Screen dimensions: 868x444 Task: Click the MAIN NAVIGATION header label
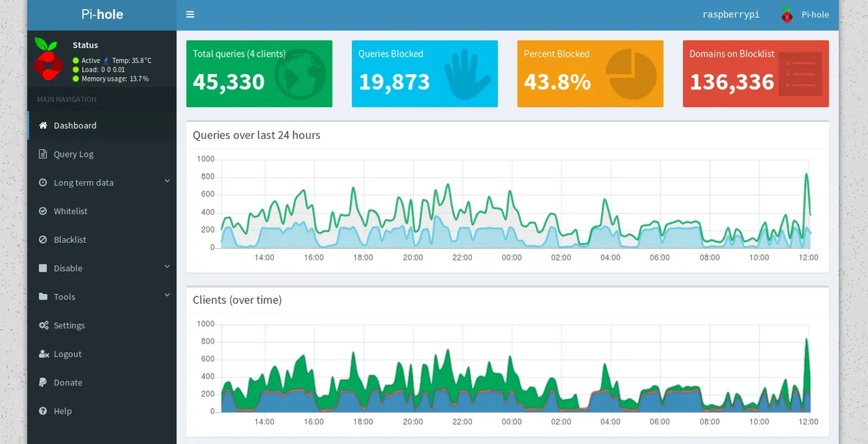(x=66, y=100)
